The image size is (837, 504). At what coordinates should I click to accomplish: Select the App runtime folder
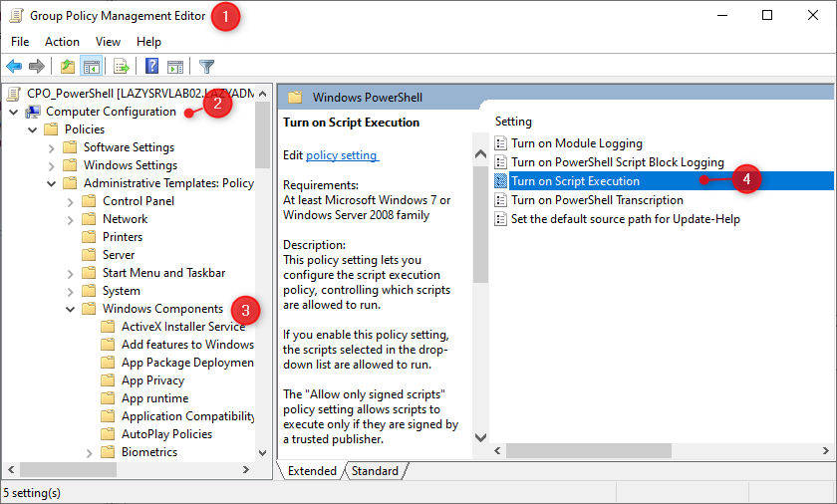154,398
